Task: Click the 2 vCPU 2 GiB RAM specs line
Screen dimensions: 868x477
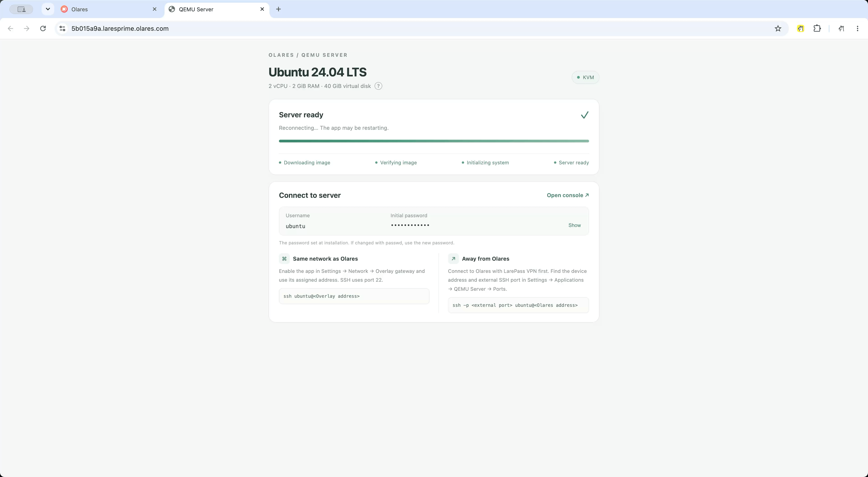Action: [319, 86]
